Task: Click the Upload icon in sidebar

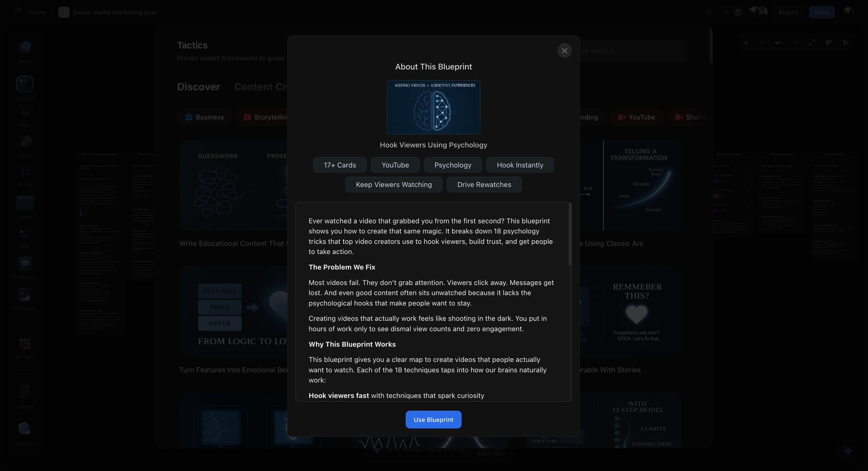Action: click(25, 391)
